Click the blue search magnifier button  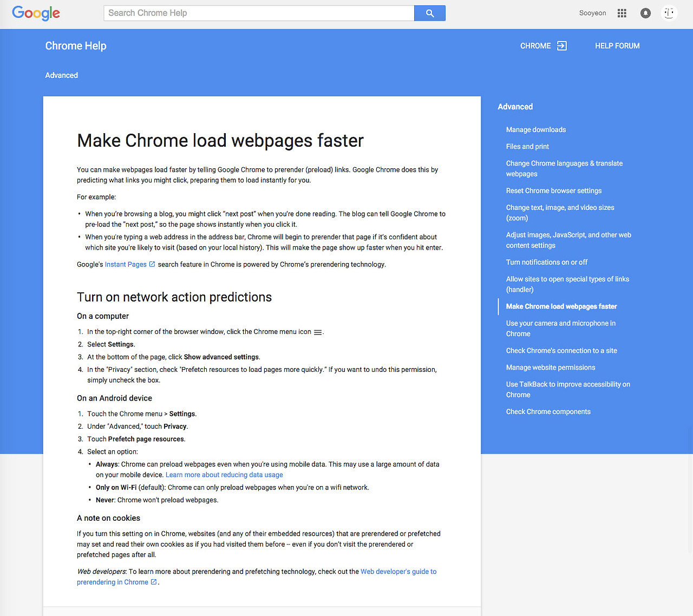pyautogui.click(x=429, y=13)
